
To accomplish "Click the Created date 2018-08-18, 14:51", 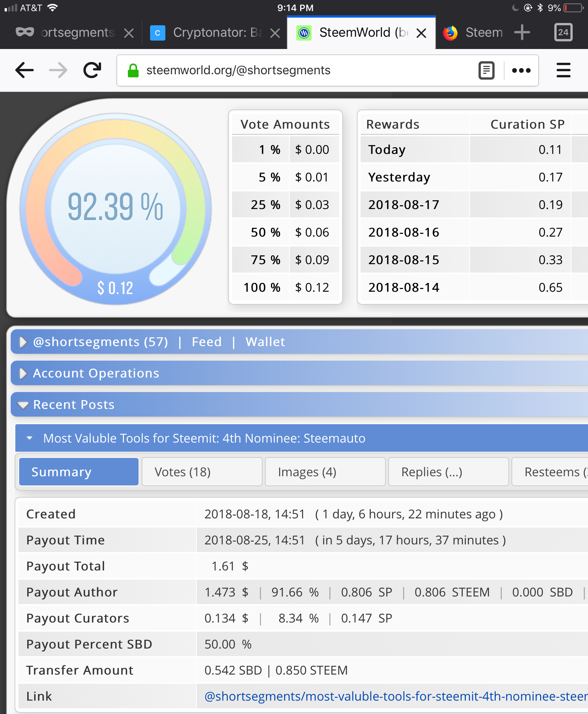I will click(255, 514).
